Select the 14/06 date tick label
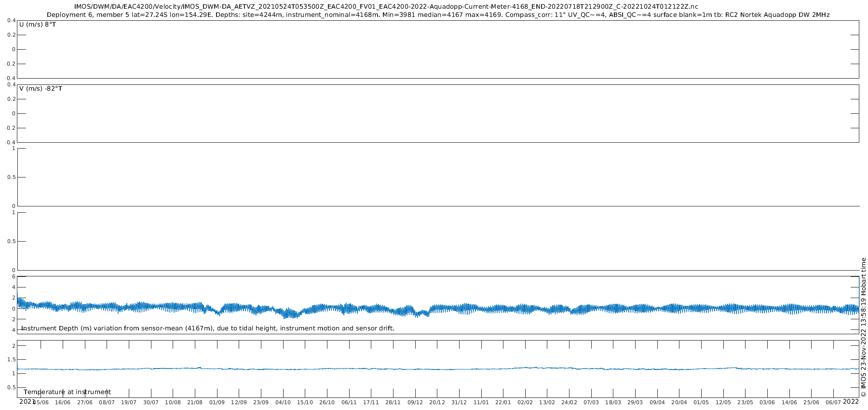The width and height of the screenshot is (868, 410). point(789,402)
